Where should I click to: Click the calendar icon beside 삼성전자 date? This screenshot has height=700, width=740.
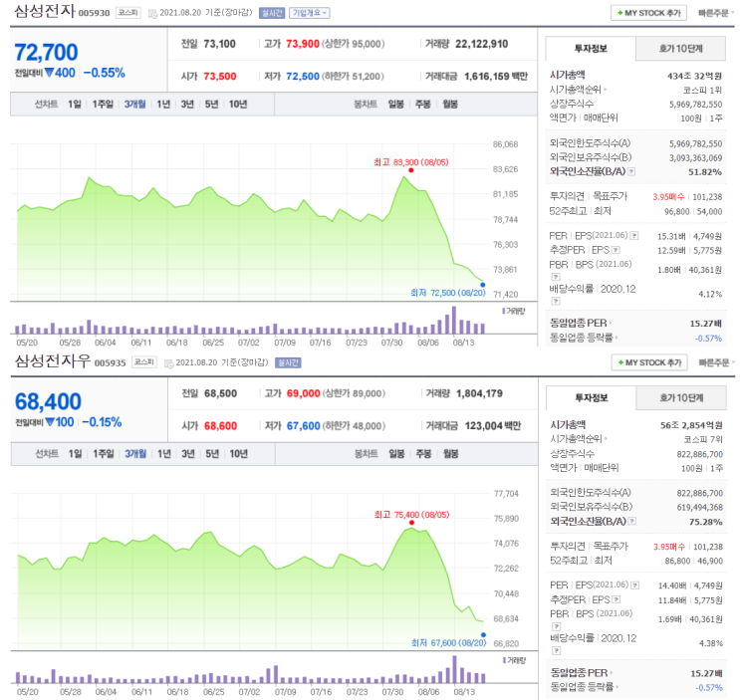152,14
